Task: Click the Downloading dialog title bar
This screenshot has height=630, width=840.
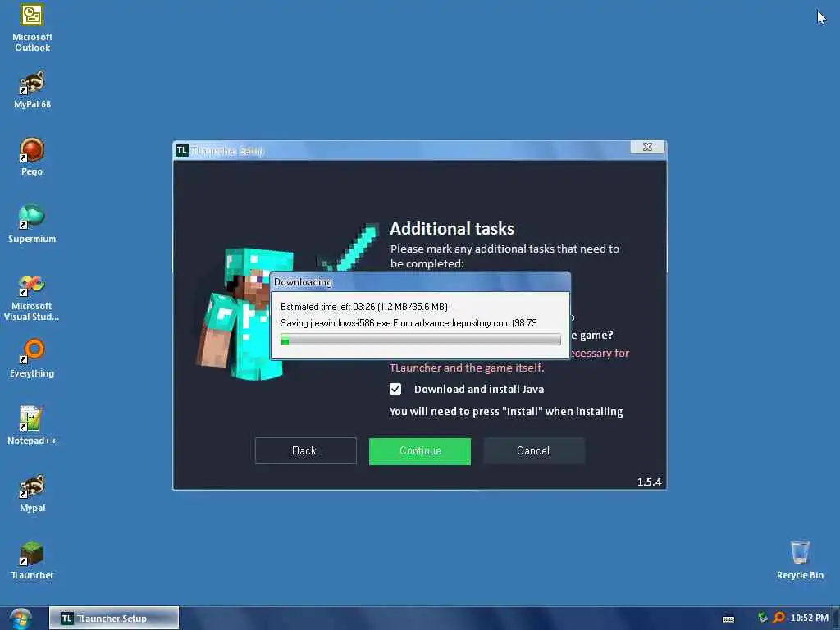Action: point(421,282)
